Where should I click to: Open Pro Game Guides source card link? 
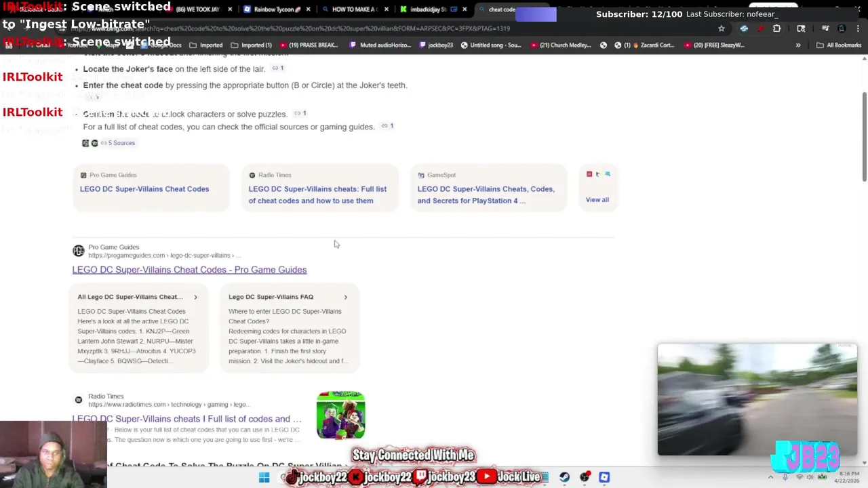click(x=144, y=189)
